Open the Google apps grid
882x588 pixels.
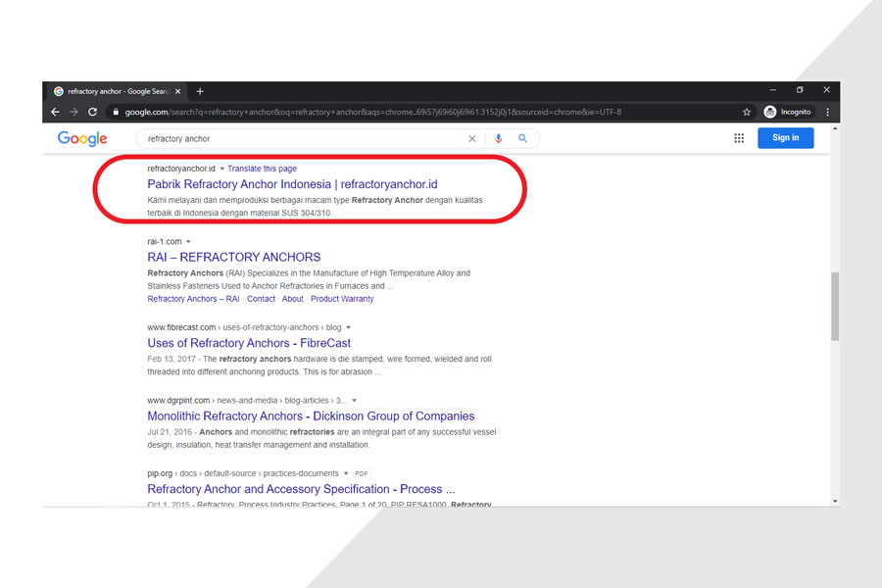pyautogui.click(x=739, y=138)
